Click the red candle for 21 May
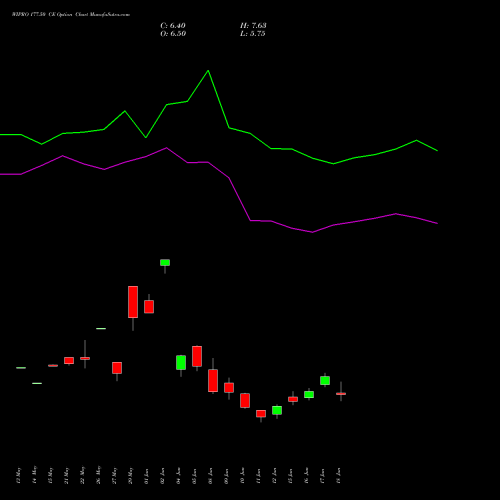 pos(69,360)
